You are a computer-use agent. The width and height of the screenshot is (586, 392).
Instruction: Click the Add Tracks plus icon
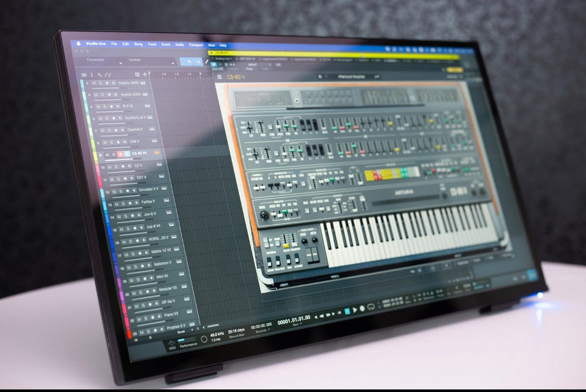point(145,74)
